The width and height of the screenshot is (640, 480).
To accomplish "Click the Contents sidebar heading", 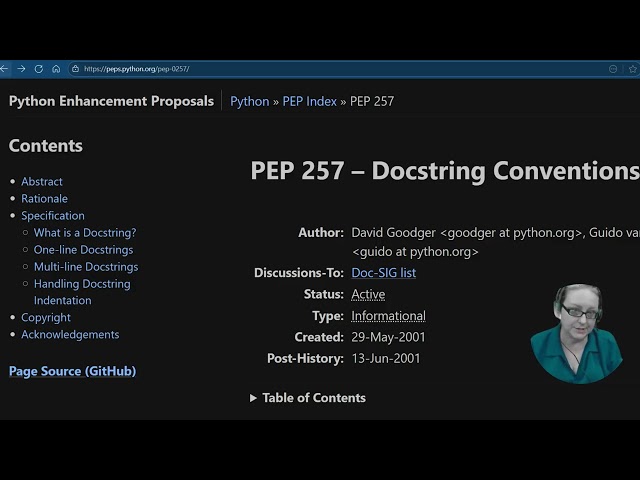I will coord(46,146).
